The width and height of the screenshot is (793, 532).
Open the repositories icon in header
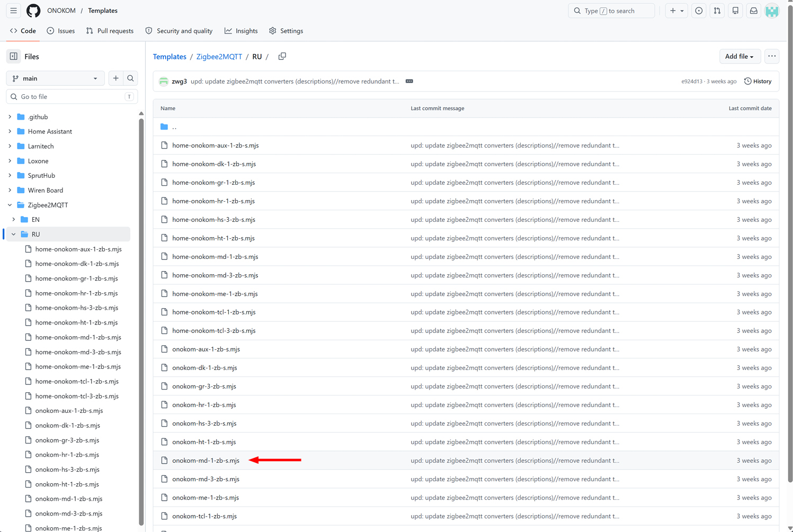pyautogui.click(x=735, y=11)
